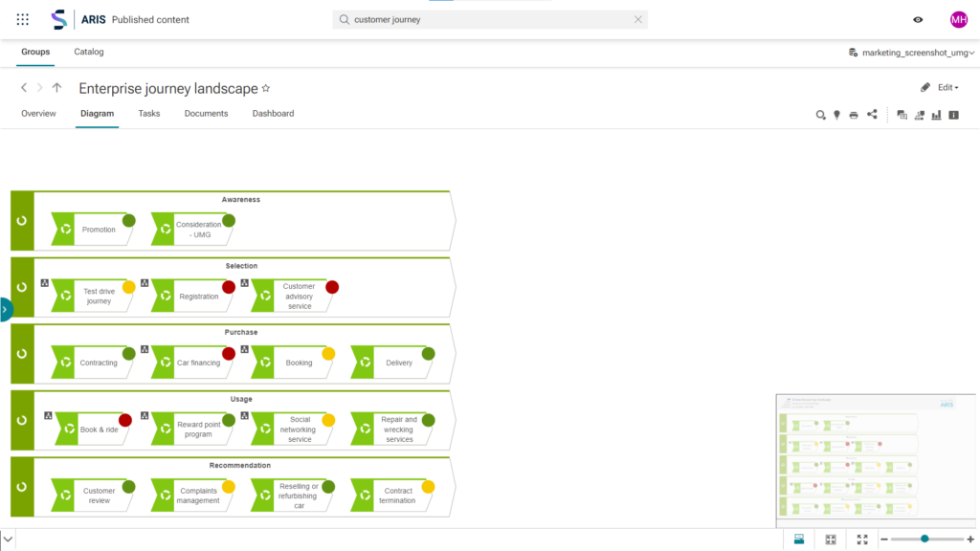Click the info properties icon

(x=953, y=115)
